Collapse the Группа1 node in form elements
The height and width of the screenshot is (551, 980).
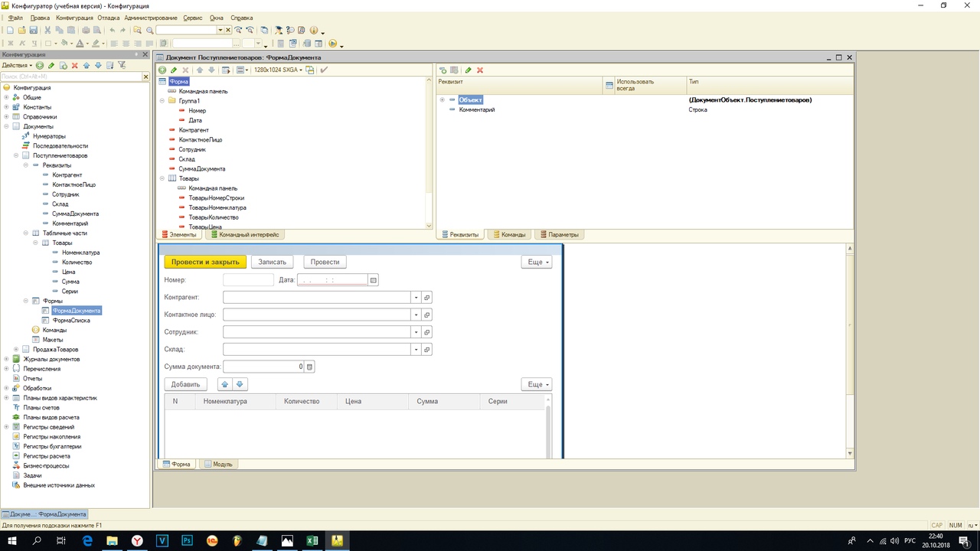click(x=162, y=101)
